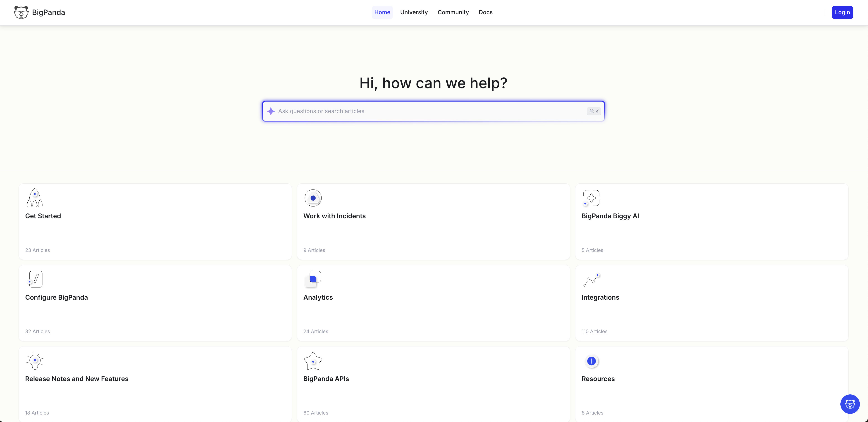
Task: Open the Docs nav item
Action: tap(485, 12)
